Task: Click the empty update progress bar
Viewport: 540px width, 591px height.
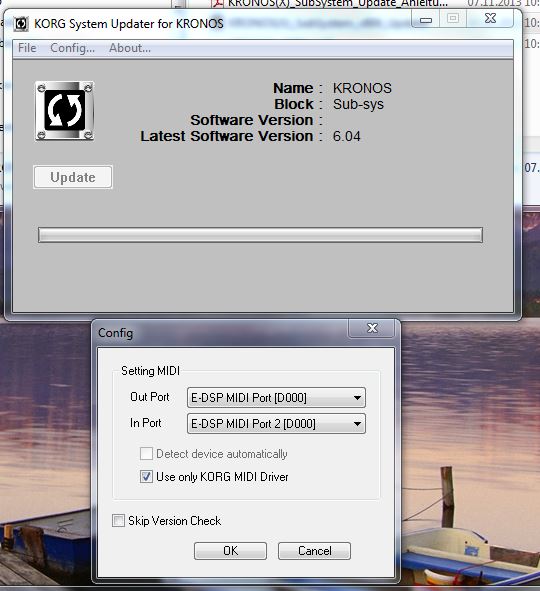Action: [260, 235]
